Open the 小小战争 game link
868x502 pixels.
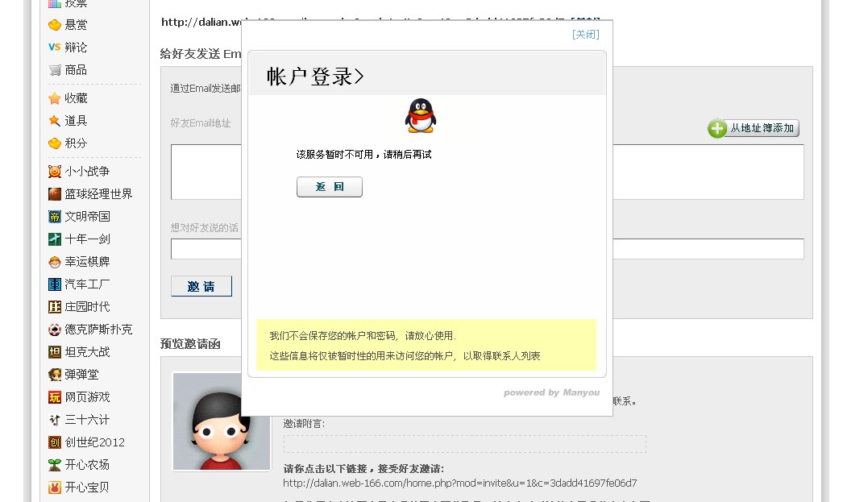(x=87, y=172)
